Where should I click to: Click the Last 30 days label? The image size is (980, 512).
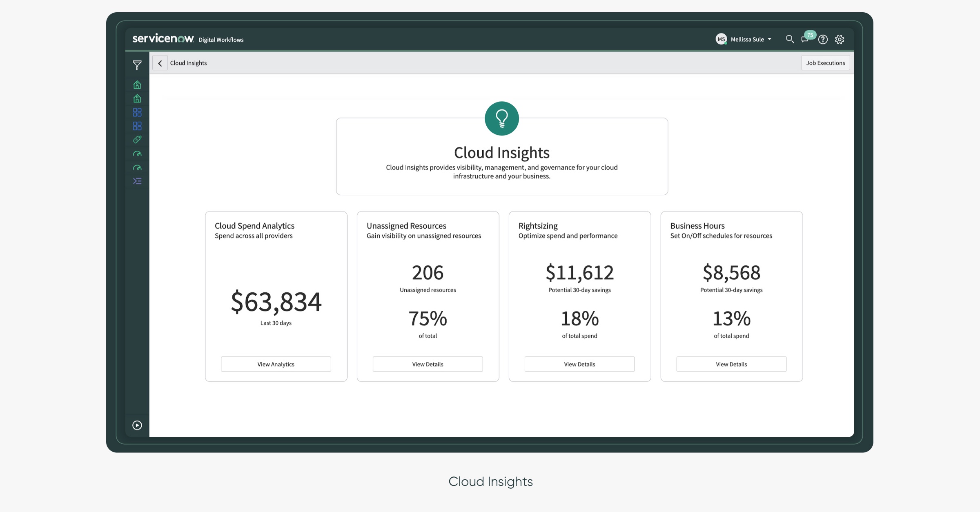pos(276,323)
